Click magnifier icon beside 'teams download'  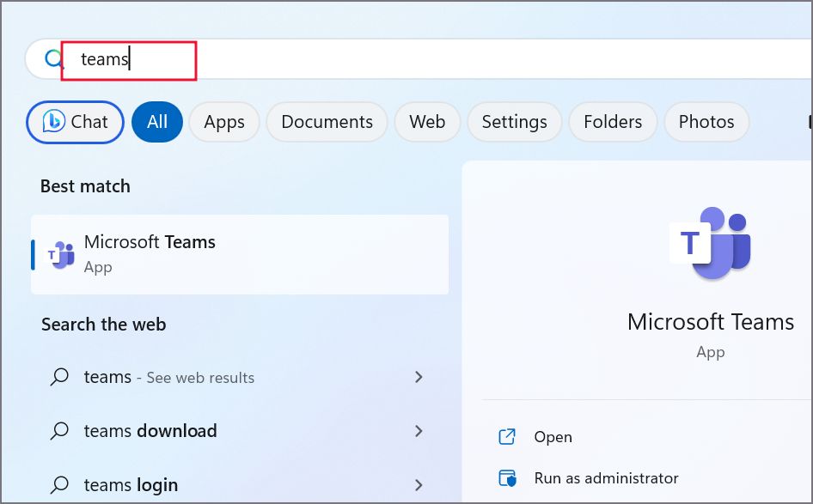(59, 431)
